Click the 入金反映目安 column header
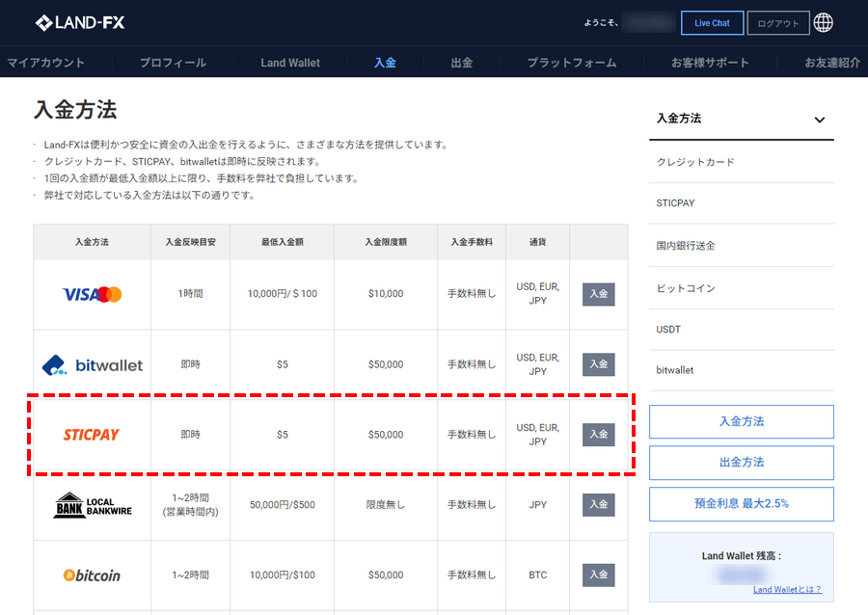This screenshot has width=868, height=615. click(x=190, y=242)
